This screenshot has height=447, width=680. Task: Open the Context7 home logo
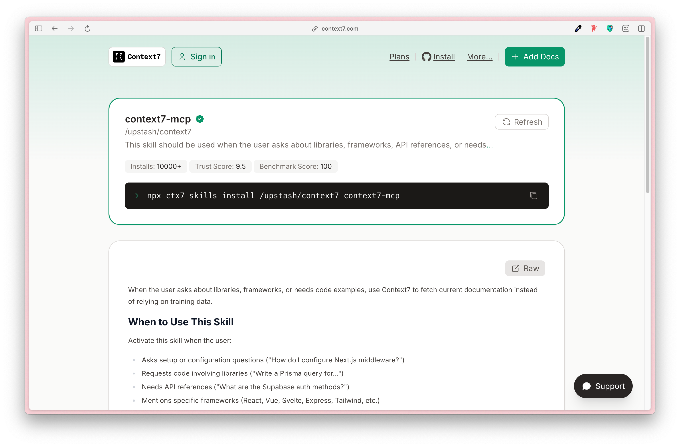click(x=137, y=57)
